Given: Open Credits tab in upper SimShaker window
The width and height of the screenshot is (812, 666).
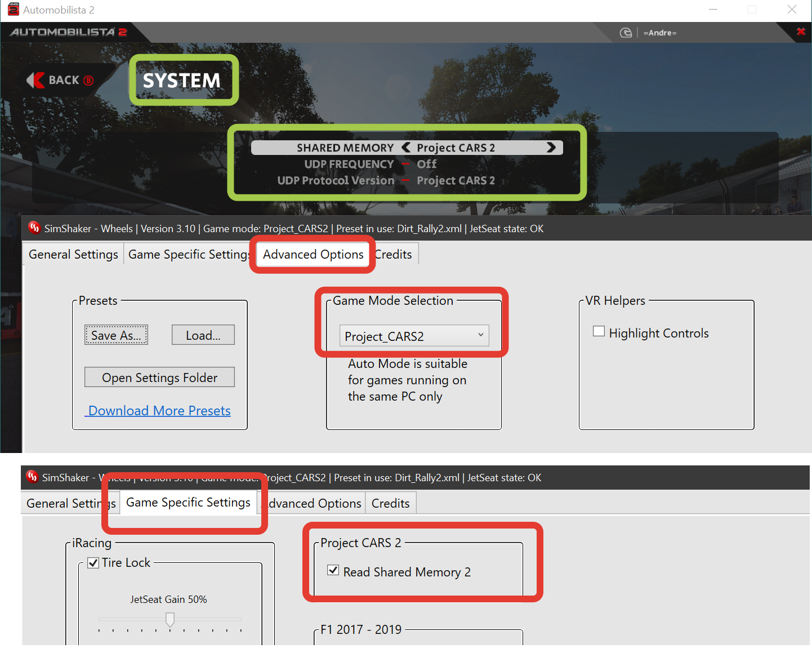Looking at the screenshot, I should pos(394,254).
